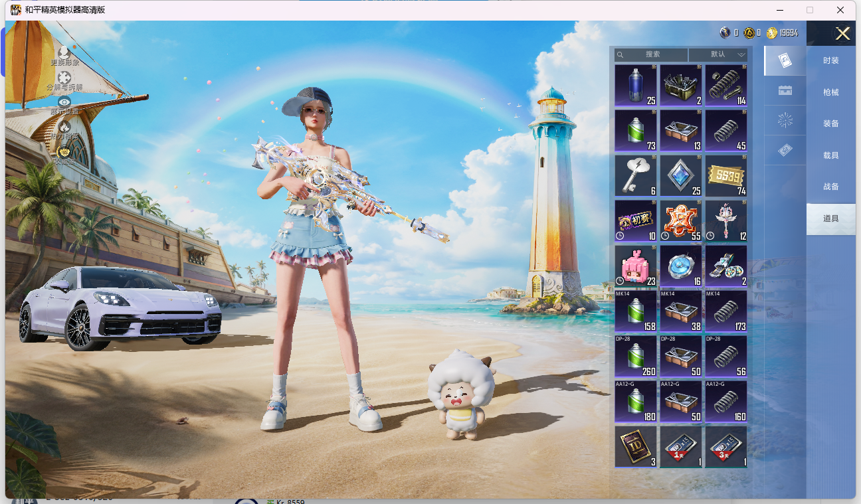Click the 19694 gold coin balance
The width and height of the screenshot is (861, 504).
click(x=783, y=33)
